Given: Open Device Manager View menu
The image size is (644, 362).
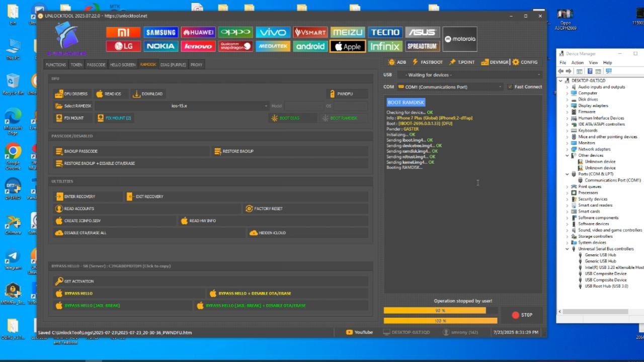Looking at the screenshot, I should (593, 63).
